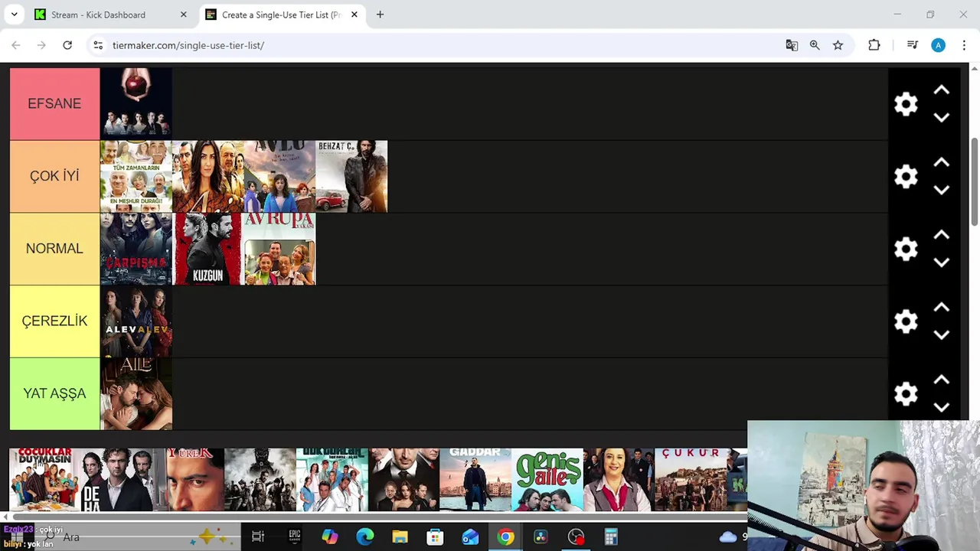980x551 pixels.
Task: Move ÇEREZLİK tier up with arrow
Action: tap(942, 308)
